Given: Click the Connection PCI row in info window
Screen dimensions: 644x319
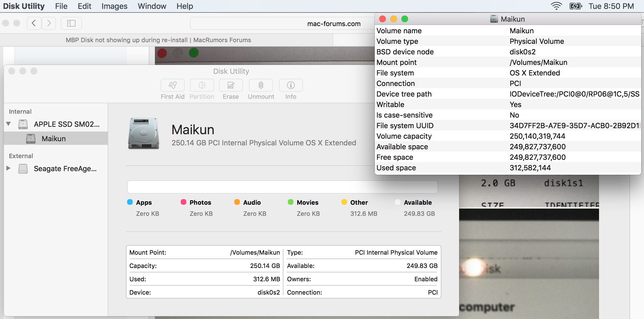Looking at the screenshot, I should 508,83.
